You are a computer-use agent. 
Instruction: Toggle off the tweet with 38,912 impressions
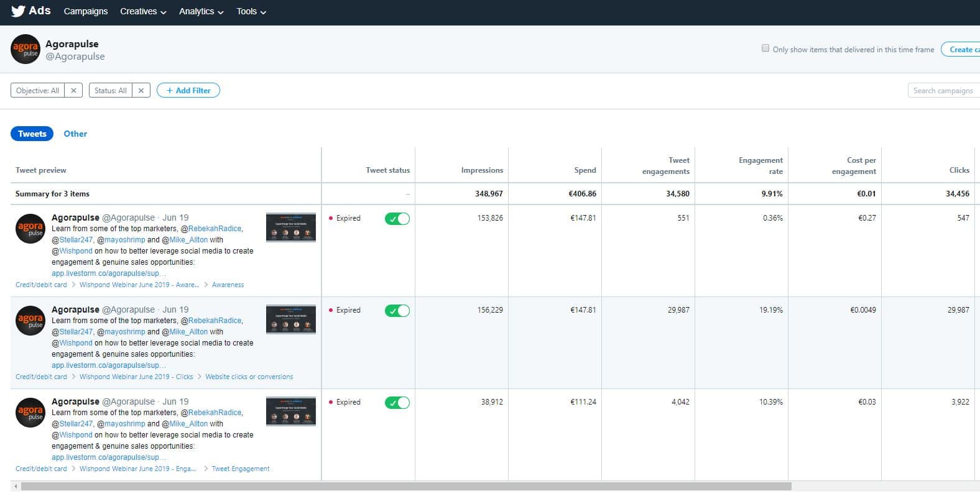click(x=397, y=403)
